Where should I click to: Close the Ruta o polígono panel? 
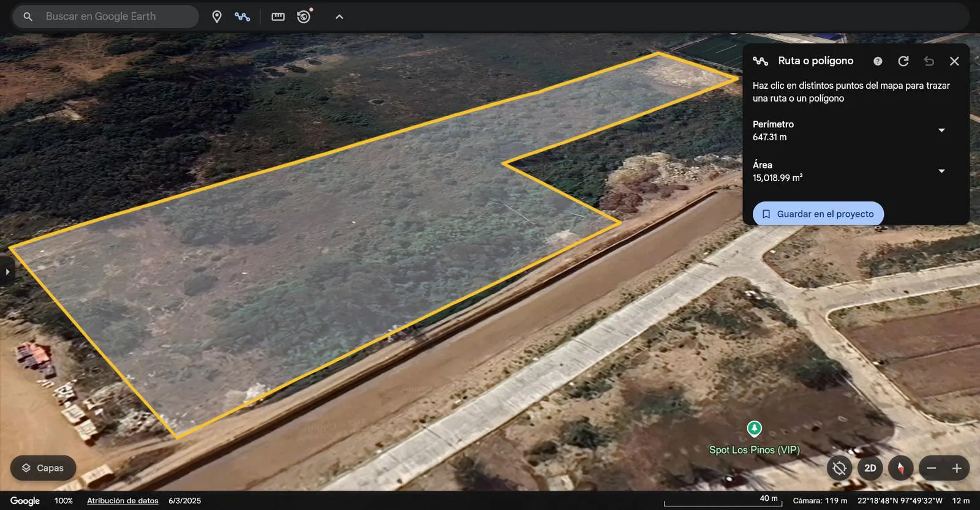pos(954,61)
